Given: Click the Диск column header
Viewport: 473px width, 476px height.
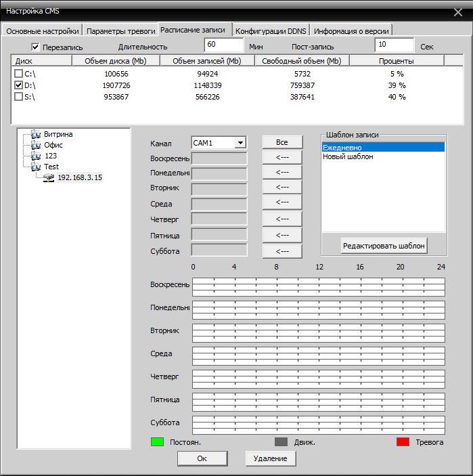Looking at the screenshot, I should coord(41,61).
